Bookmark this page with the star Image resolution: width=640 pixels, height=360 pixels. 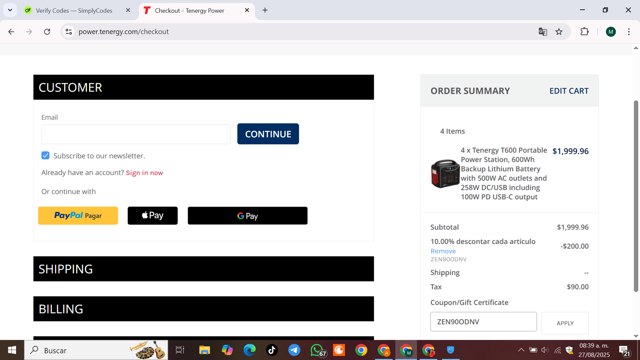[559, 31]
